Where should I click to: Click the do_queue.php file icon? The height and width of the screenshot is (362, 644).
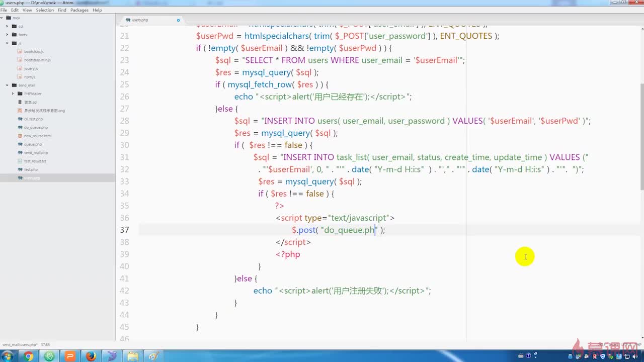[20, 128]
